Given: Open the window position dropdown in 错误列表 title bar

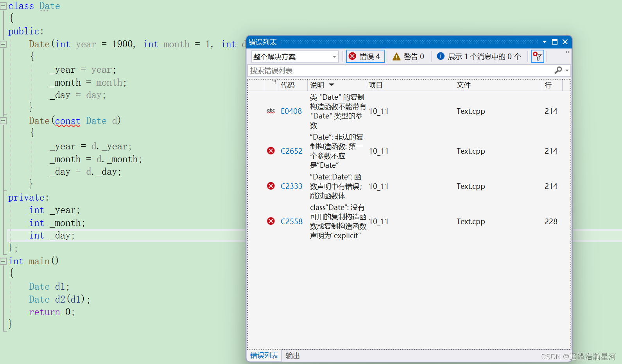Looking at the screenshot, I should (545, 42).
